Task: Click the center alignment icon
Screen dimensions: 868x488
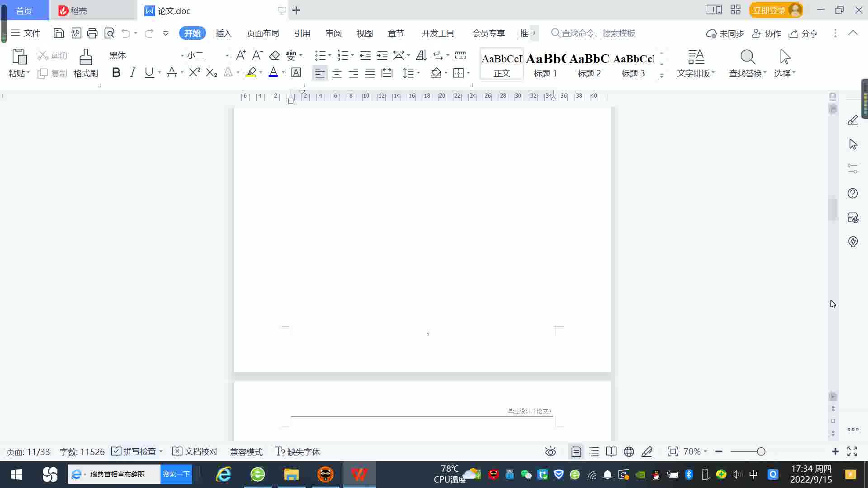Action: pos(336,73)
